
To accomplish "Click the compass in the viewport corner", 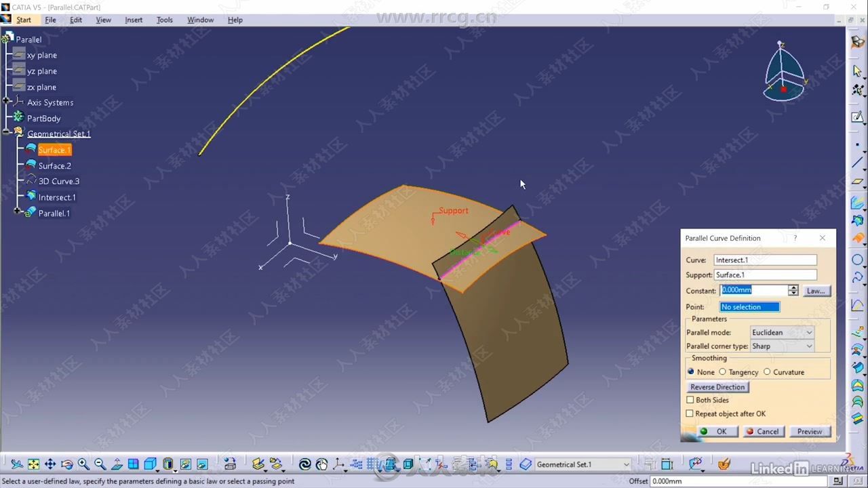I will click(784, 71).
